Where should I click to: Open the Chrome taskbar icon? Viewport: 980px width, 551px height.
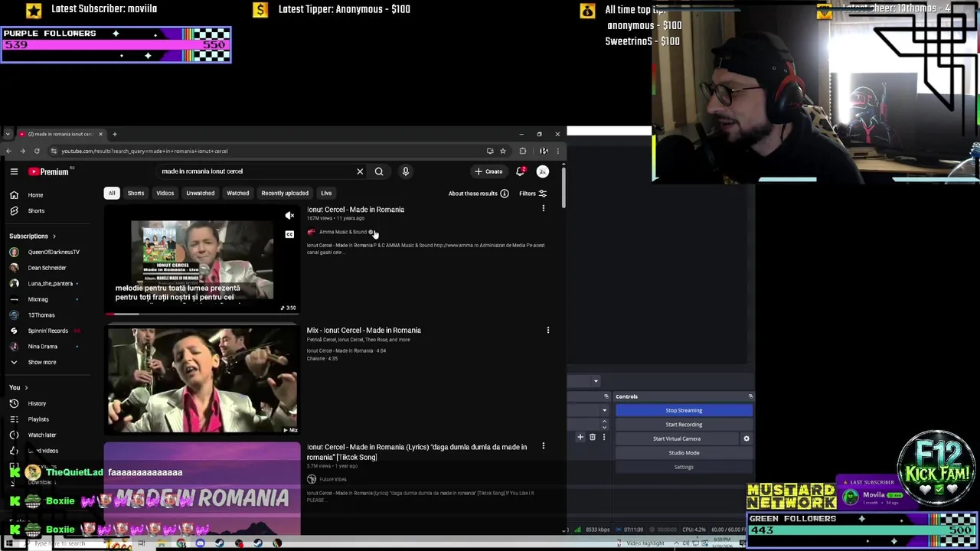[181, 543]
